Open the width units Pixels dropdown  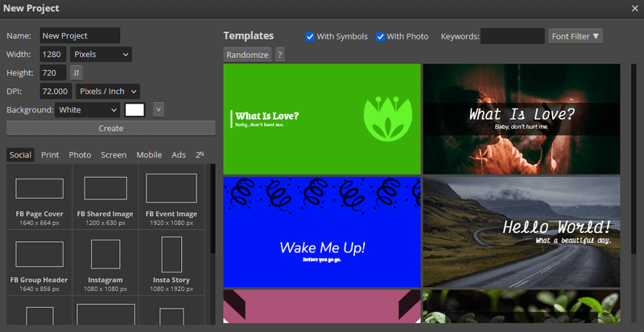point(101,55)
